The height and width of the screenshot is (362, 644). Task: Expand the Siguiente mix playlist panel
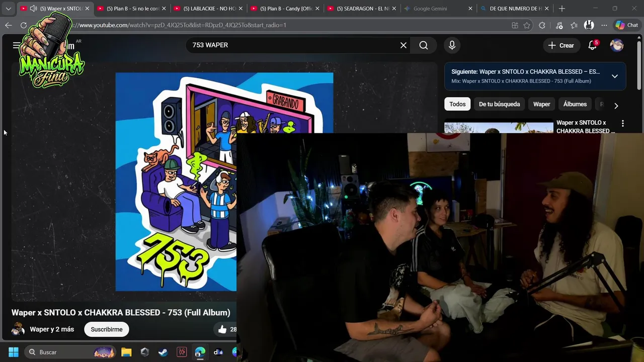click(x=615, y=76)
